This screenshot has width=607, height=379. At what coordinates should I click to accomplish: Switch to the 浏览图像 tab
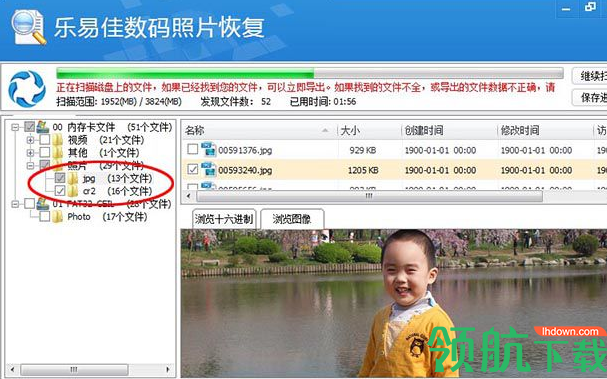[x=292, y=219]
